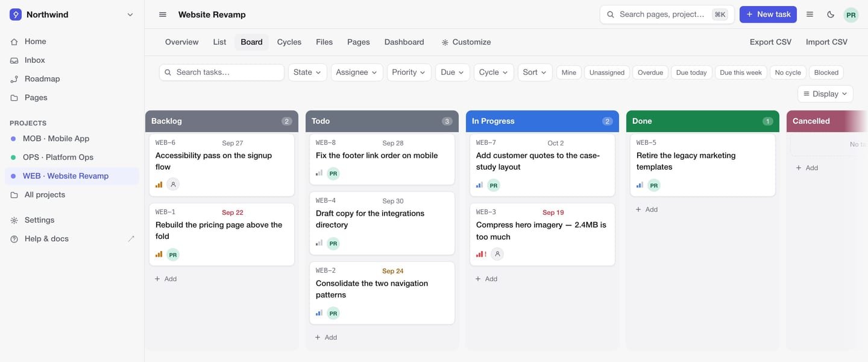Toggle the No cycle quick filter
The image size is (868, 362).
pos(788,72)
